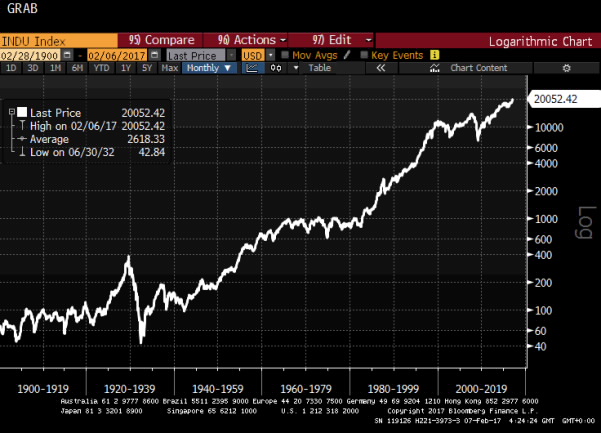Open chart settings gear icon

(x=566, y=68)
